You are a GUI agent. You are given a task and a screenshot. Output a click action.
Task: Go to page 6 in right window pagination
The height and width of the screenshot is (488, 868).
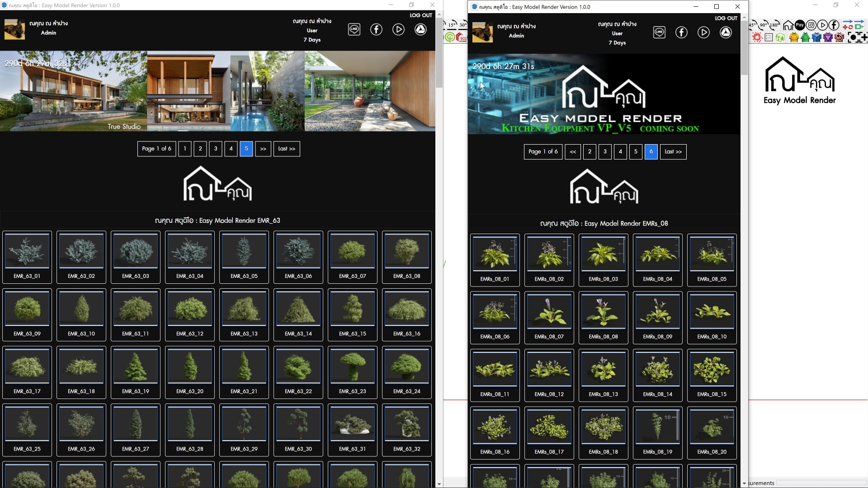[651, 152]
